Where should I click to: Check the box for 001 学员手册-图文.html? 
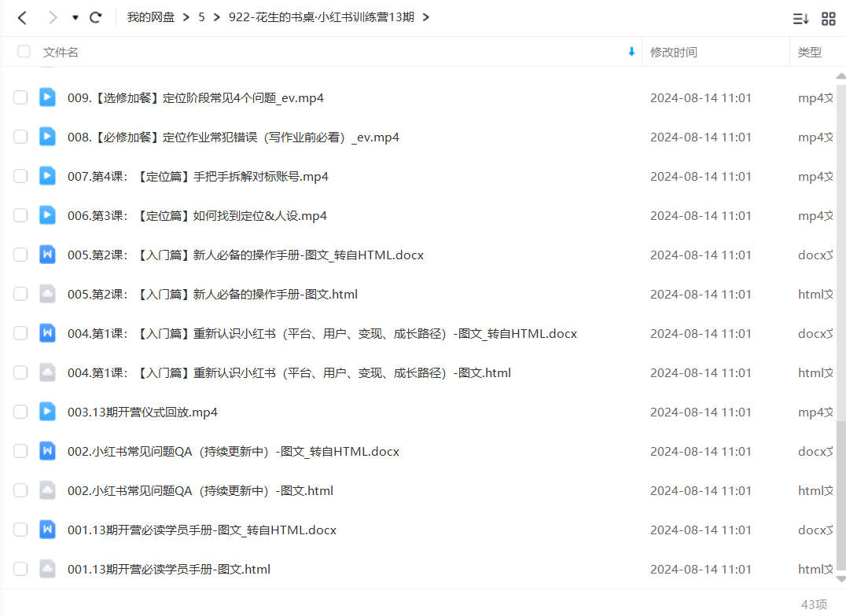(20, 569)
